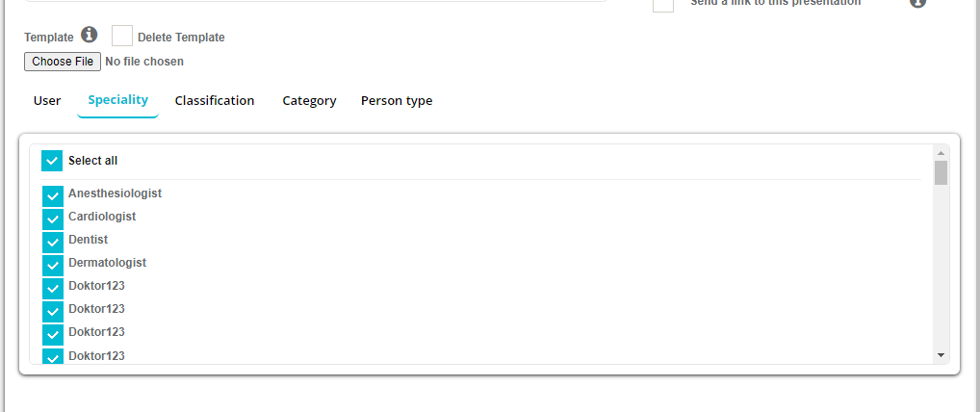Uncheck the Anesthesiologist checkbox
Viewport: 980px width, 412px height.
[x=53, y=194]
